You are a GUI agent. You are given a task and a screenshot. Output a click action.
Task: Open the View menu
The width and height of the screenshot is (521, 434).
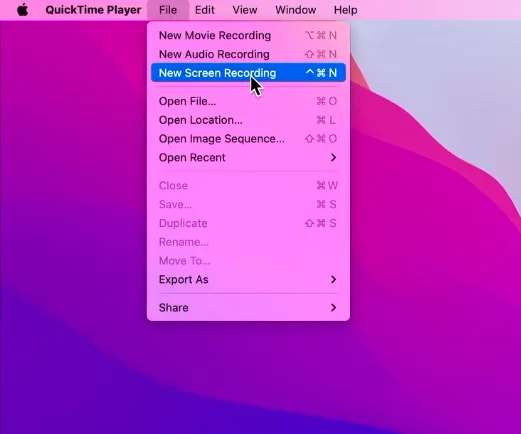(245, 10)
